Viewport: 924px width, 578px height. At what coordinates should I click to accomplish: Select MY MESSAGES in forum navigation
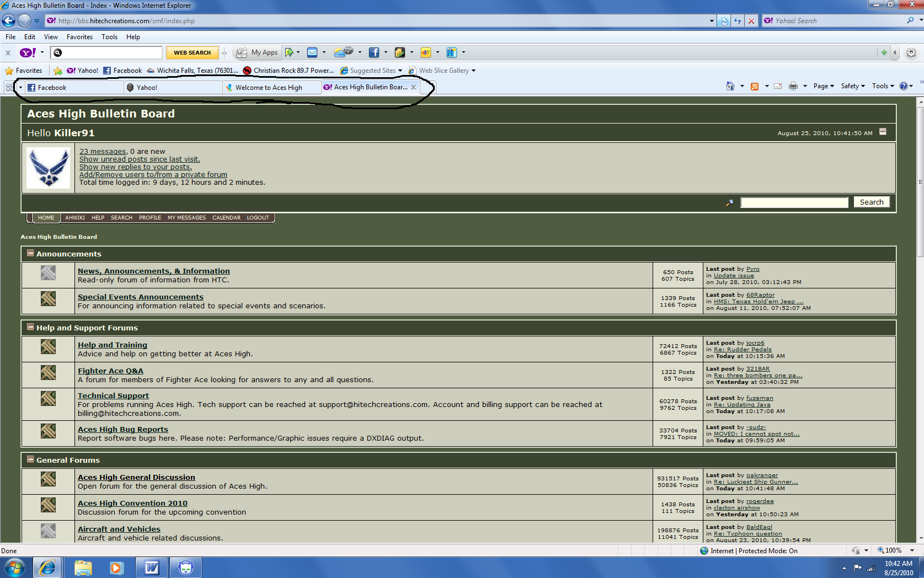pos(186,218)
